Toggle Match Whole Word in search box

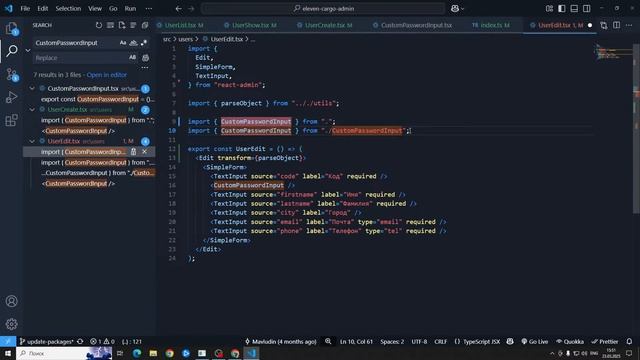[x=133, y=43]
